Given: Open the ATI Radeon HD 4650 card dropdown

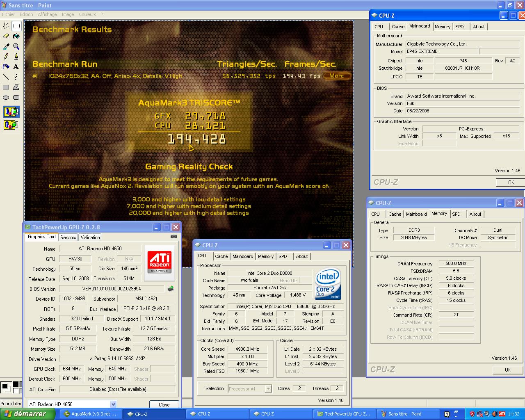Looking at the screenshot, I should coord(114,404).
